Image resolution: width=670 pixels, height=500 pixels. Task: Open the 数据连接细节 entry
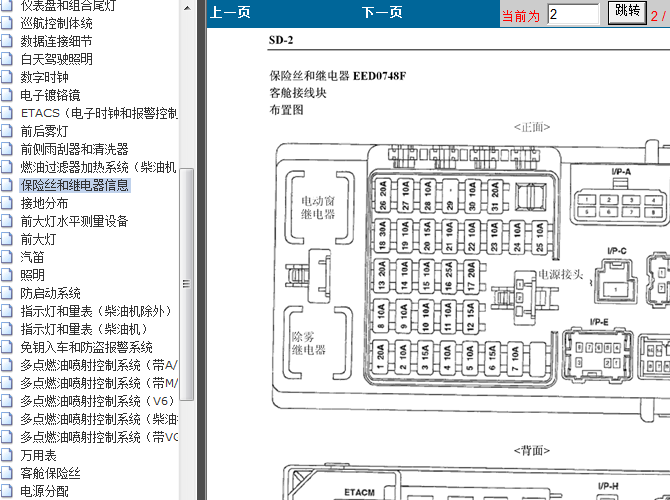(56, 41)
